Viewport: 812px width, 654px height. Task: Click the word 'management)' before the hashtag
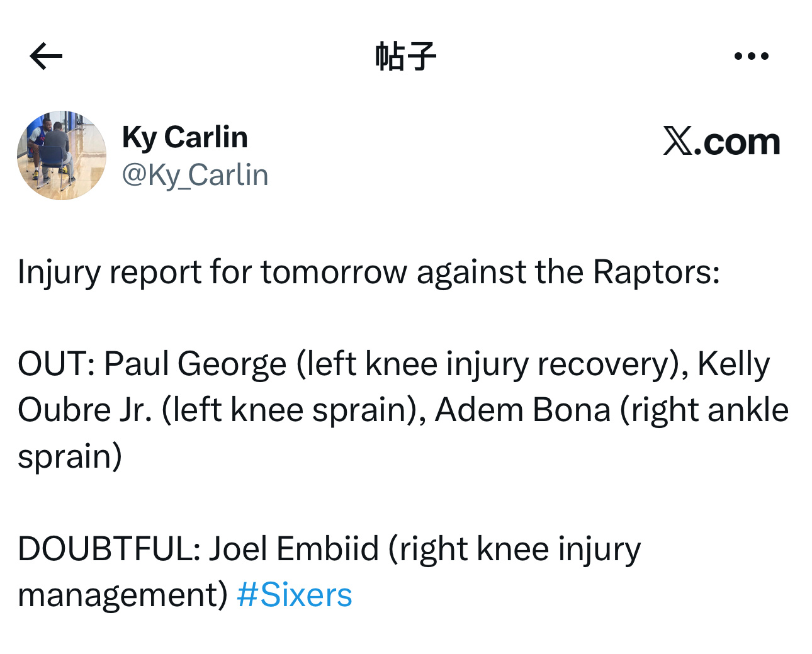tap(123, 595)
